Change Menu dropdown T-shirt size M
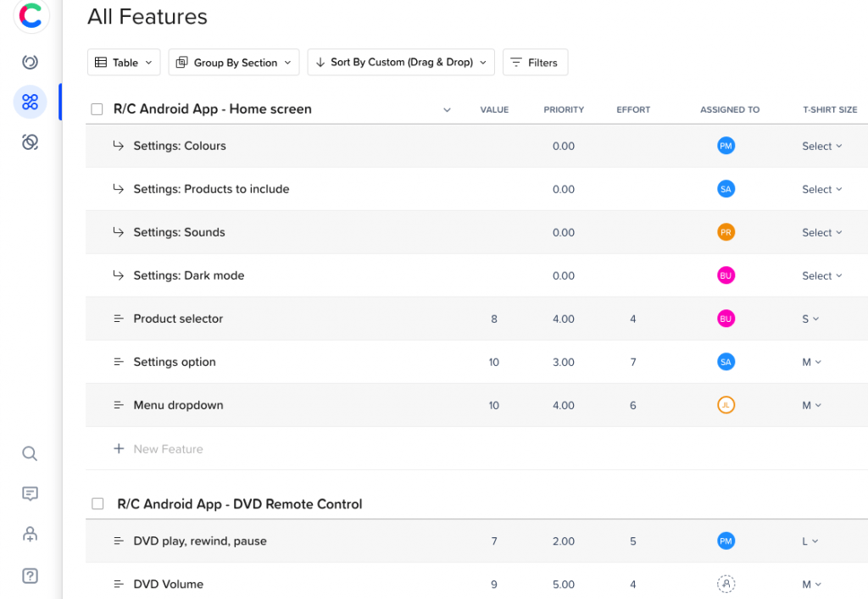Screen dimensions: 868x599 click(811, 405)
